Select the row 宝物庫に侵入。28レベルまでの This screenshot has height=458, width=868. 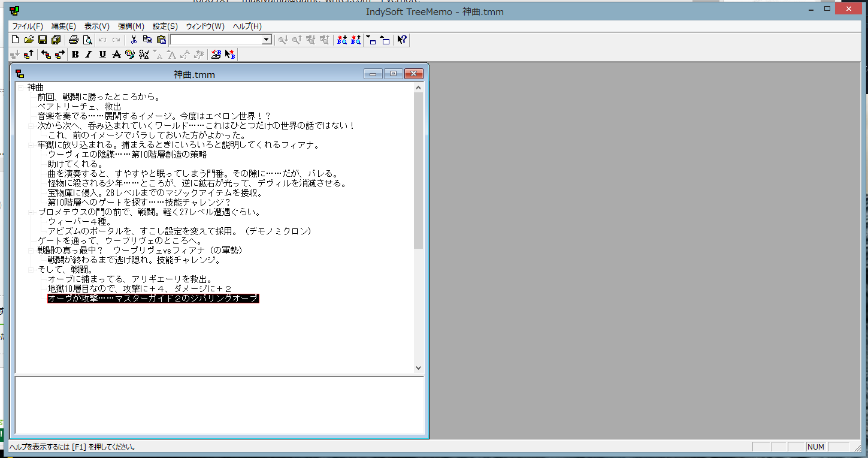pos(155,193)
